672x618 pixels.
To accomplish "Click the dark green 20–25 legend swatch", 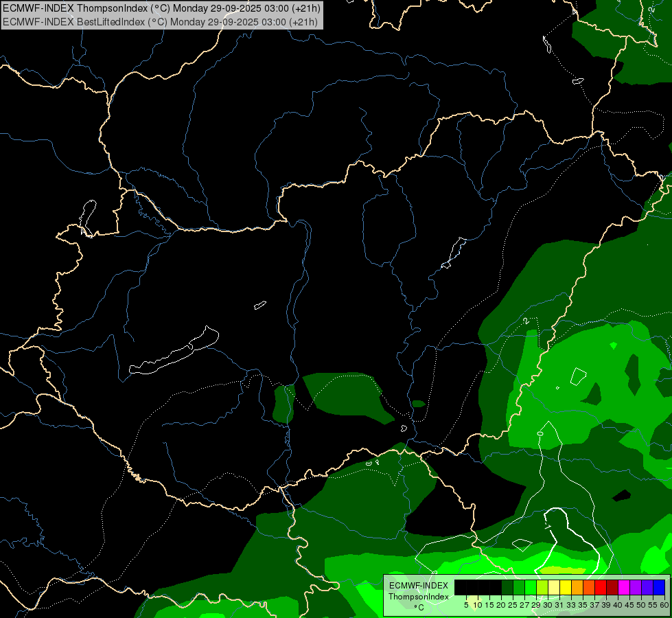I will pos(507,587).
